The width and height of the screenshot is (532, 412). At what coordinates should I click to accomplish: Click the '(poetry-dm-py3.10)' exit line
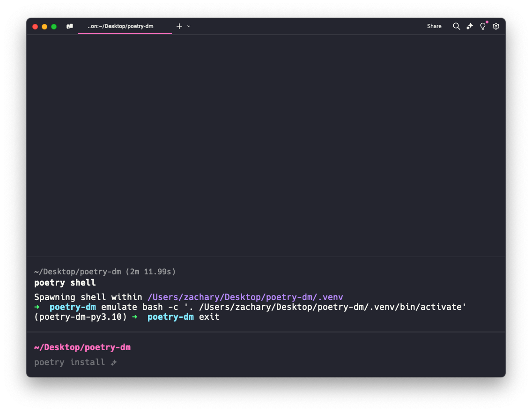126,316
